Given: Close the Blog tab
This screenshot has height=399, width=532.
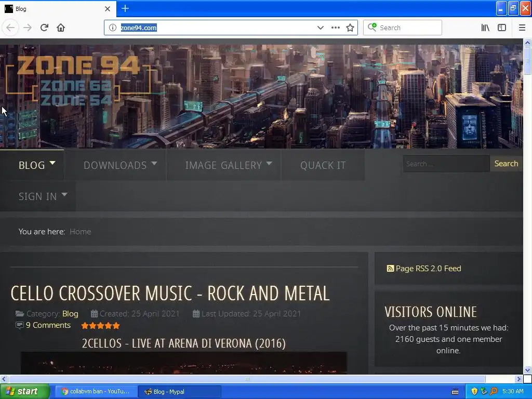Looking at the screenshot, I should point(108,9).
